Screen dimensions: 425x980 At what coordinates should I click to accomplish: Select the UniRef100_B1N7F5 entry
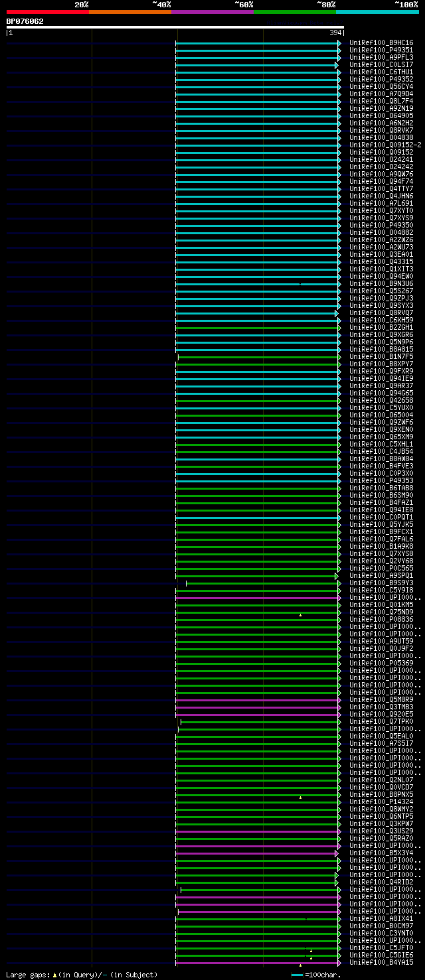click(381, 356)
